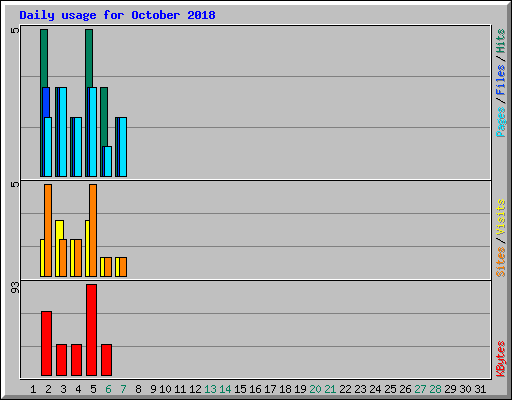512x400 pixels.
Task: Click day label "2" on the x-axis
Action: (x=48, y=389)
